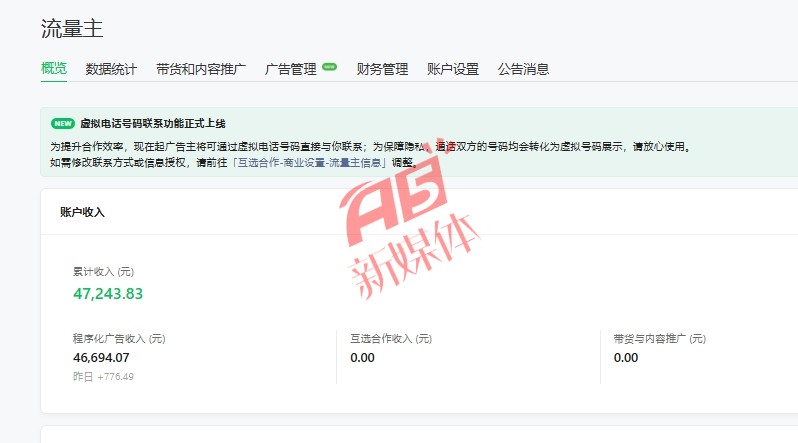The width and height of the screenshot is (798, 443).
Task: Open the 财务管理 tab
Action: point(382,69)
